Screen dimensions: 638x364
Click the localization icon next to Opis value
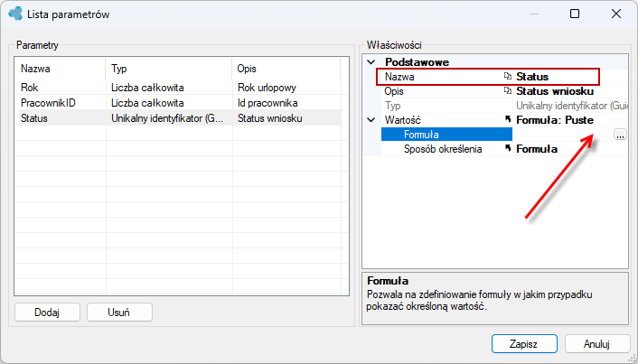tap(507, 90)
